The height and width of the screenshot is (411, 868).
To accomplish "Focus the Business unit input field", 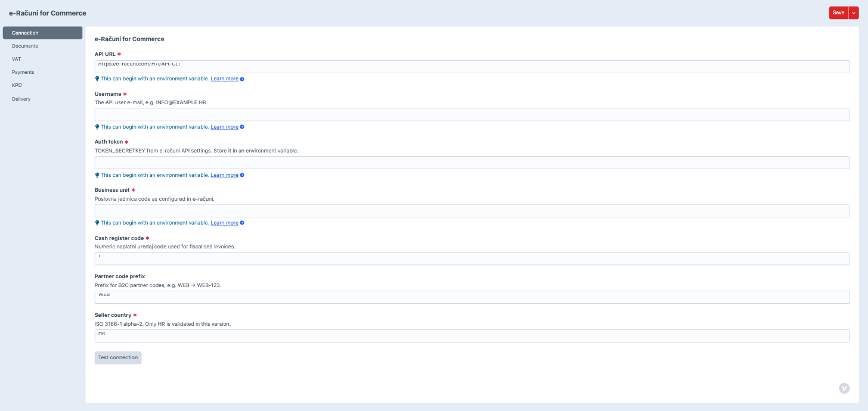I will click(x=472, y=211).
